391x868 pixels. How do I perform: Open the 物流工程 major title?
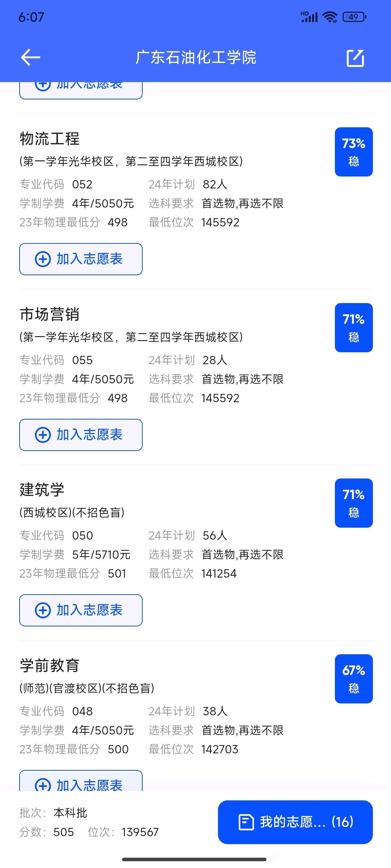[x=50, y=139]
